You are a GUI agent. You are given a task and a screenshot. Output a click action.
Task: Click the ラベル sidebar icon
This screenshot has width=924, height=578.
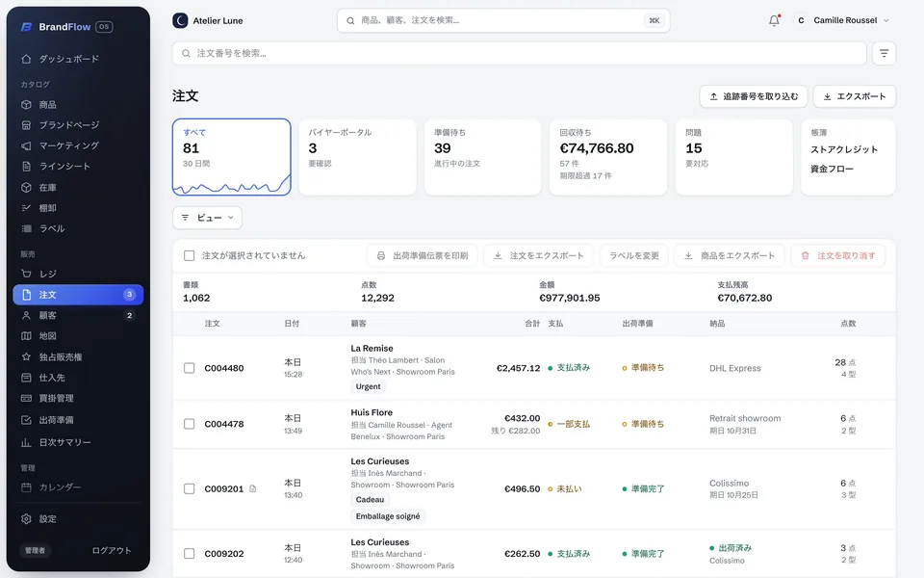(x=26, y=228)
